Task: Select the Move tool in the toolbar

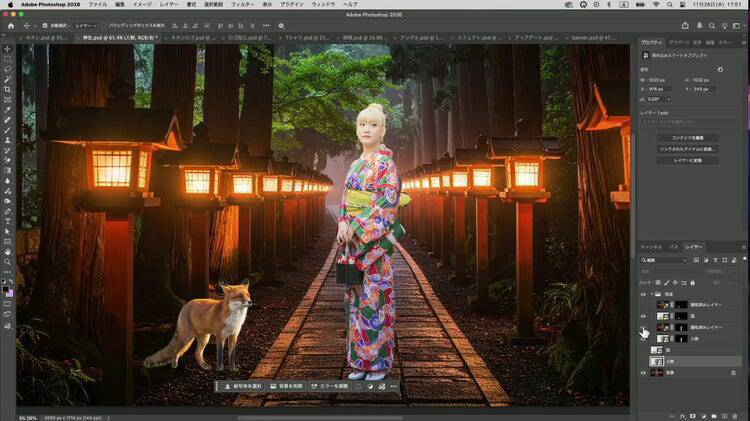Action: [7, 49]
